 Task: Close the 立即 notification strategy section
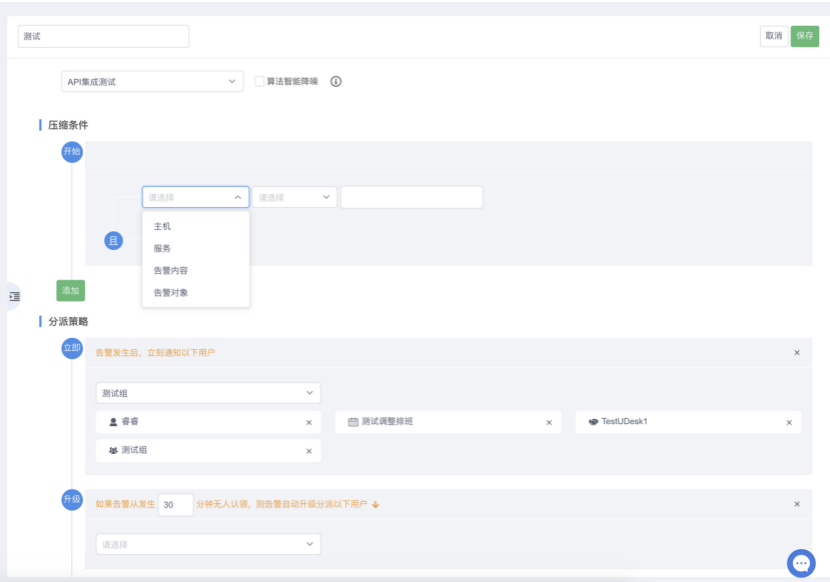pos(797,353)
